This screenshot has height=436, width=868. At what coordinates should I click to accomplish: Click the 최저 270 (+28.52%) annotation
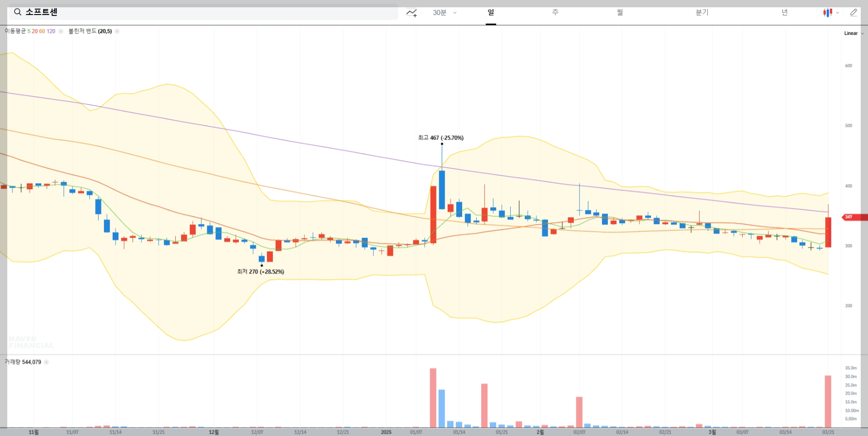pos(261,272)
